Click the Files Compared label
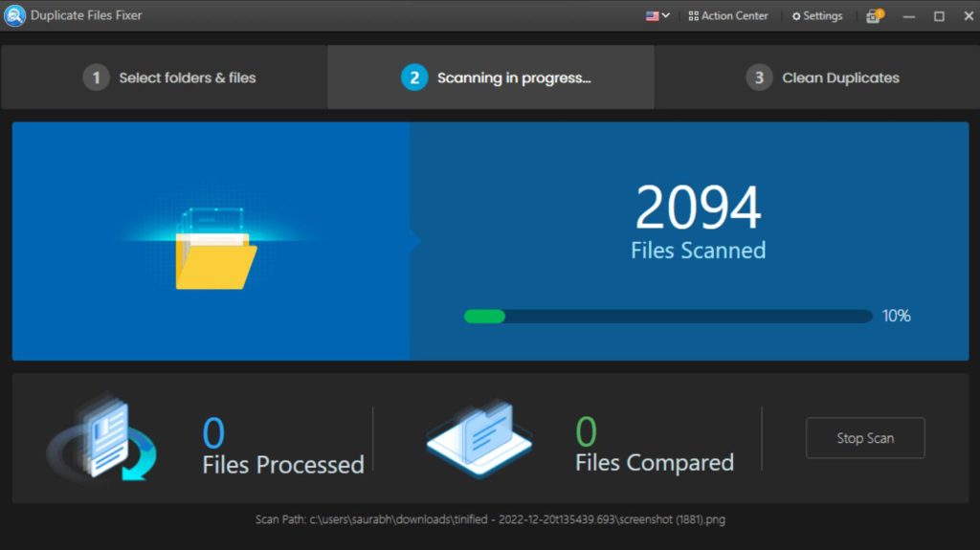The width and height of the screenshot is (980, 550). pos(655,463)
